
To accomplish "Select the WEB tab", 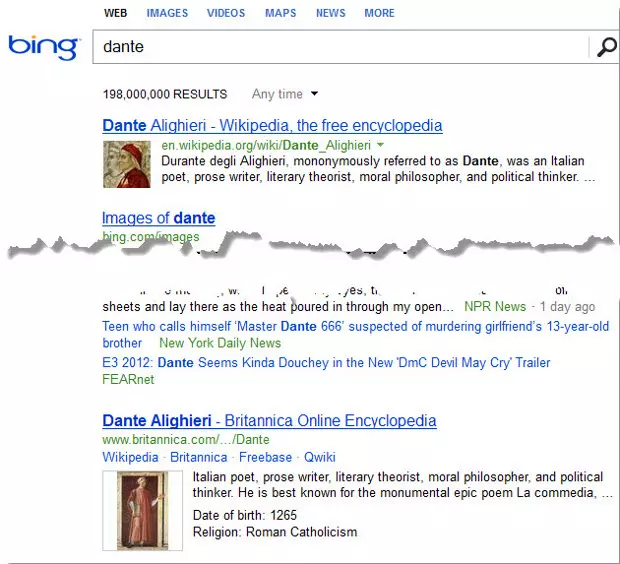I will 115,13.
